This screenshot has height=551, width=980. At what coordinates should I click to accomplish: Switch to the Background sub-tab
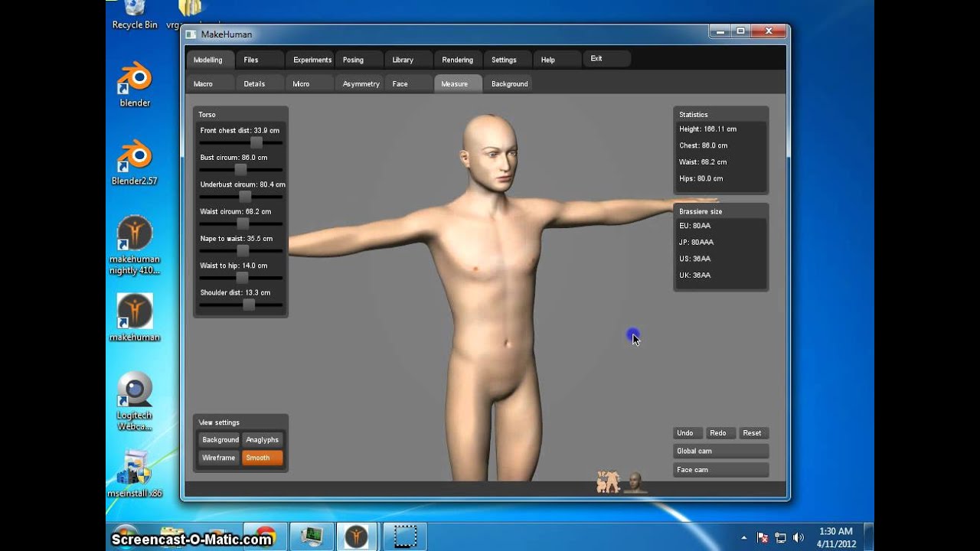coord(509,83)
